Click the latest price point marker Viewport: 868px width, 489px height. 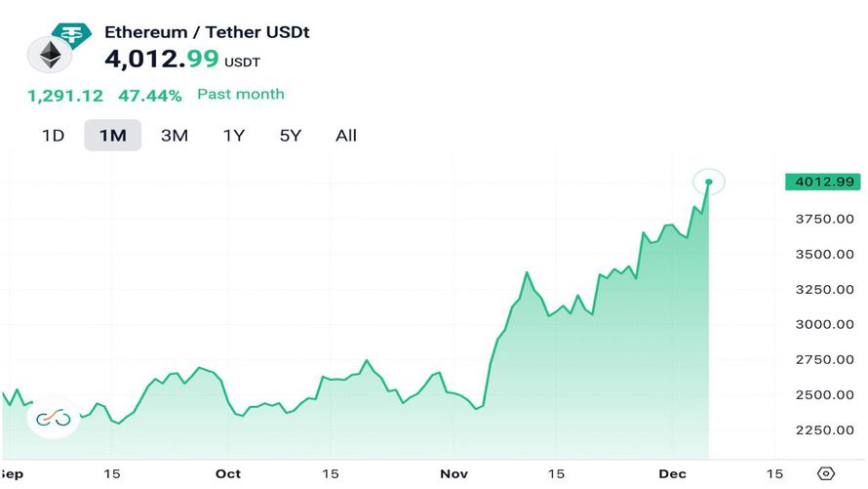point(709,182)
